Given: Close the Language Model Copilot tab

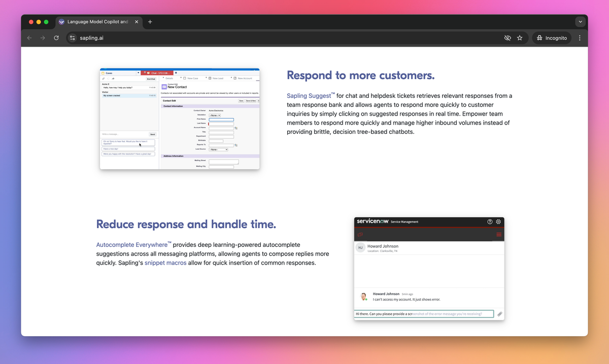Looking at the screenshot, I should click(x=137, y=22).
